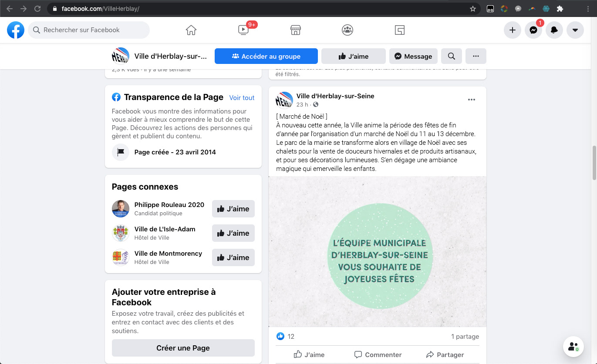Image resolution: width=597 pixels, height=364 pixels.
Task: Open the Groups icon
Action: click(x=347, y=30)
